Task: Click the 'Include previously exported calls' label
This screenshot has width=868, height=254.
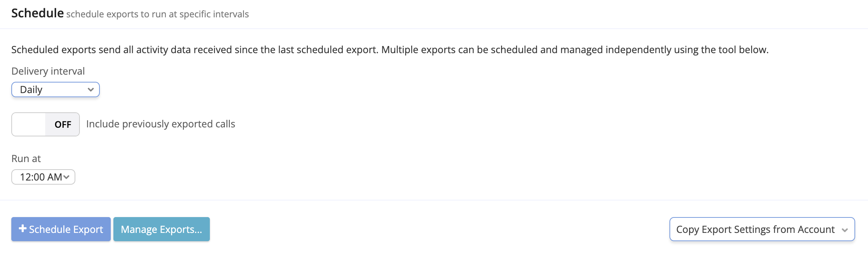Action: point(160,124)
